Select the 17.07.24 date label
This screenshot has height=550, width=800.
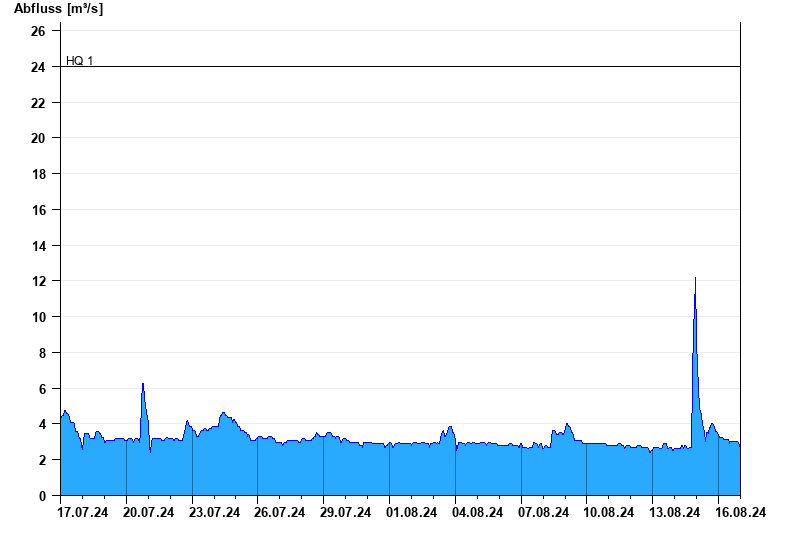tap(83, 513)
